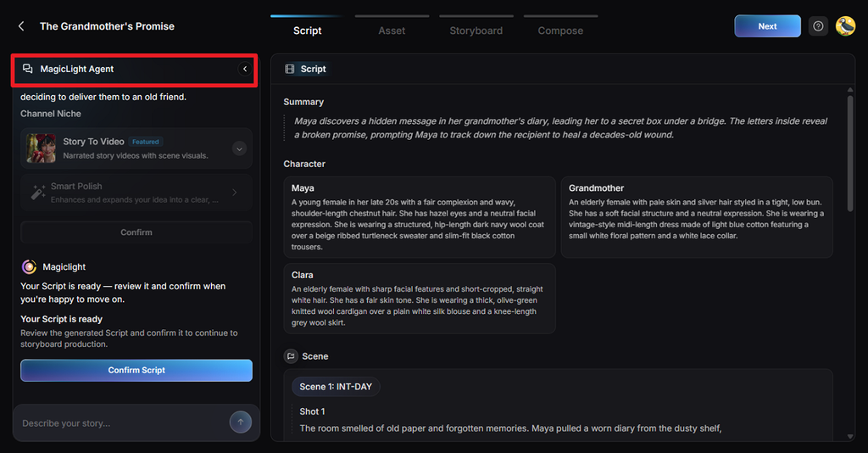Image resolution: width=868 pixels, height=453 pixels.
Task: Click the Script panel film icon
Action: 290,69
